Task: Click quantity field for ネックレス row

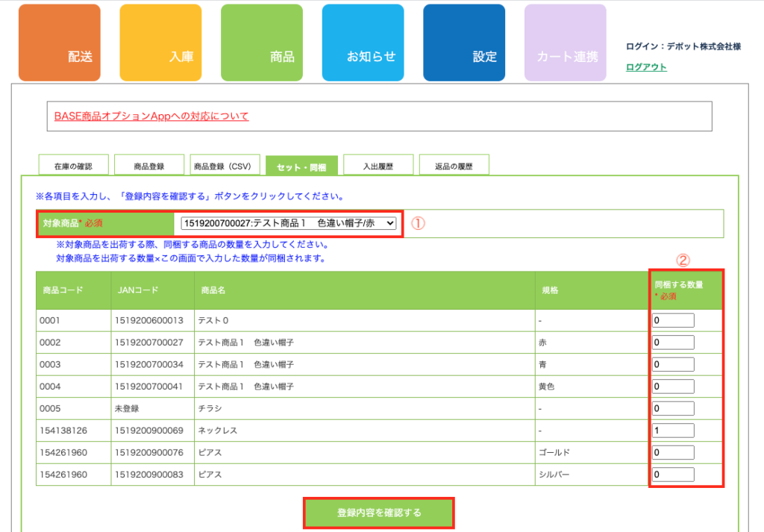Action: [673, 431]
